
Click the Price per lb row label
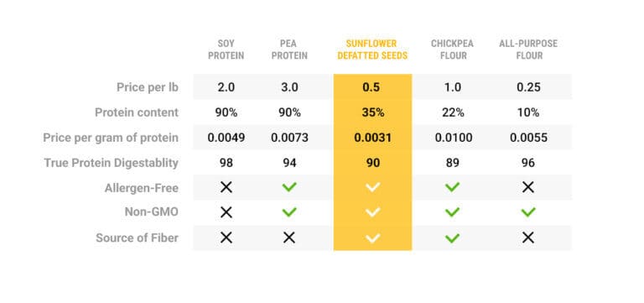[x=148, y=87]
